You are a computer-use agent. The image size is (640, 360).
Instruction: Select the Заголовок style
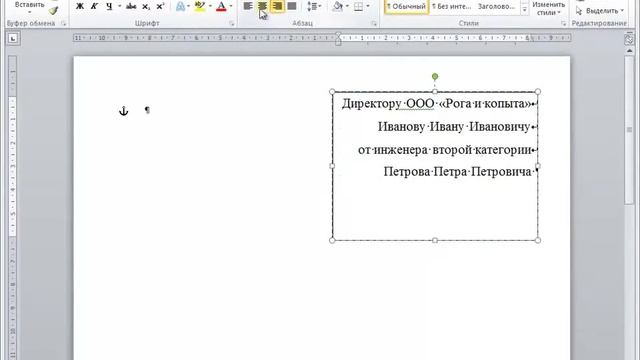496,7
